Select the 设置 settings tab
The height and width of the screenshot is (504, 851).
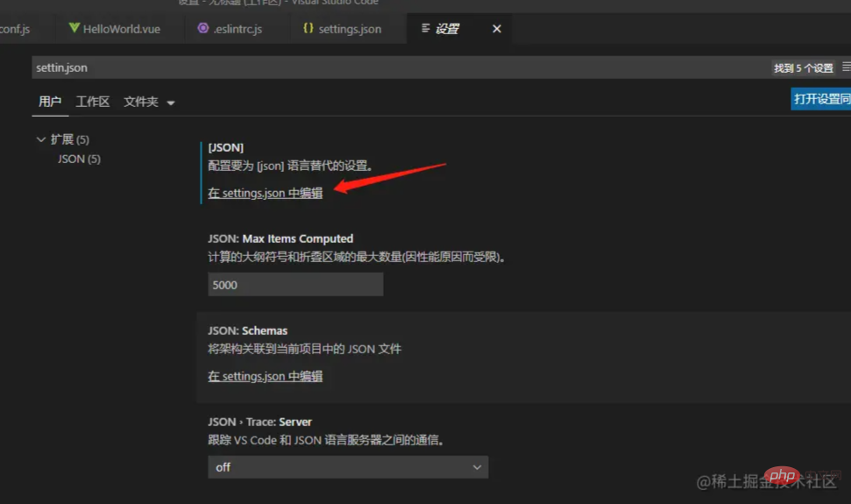pos(447,29)
